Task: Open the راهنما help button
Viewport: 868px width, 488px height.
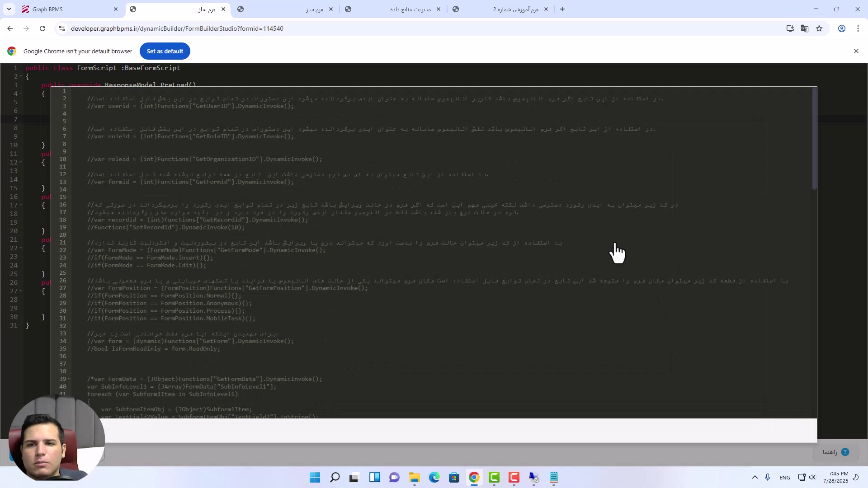Action: pyautogui.click(x=835, y=452)
